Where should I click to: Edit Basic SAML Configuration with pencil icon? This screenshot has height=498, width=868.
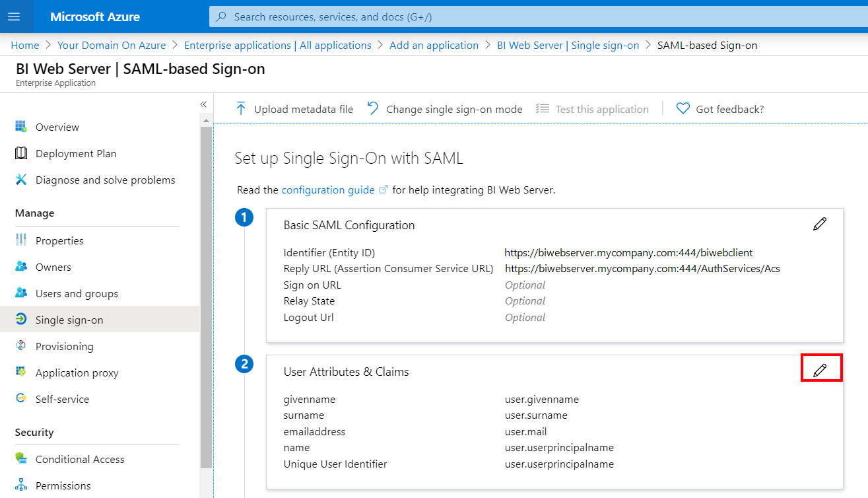[820, 225]
